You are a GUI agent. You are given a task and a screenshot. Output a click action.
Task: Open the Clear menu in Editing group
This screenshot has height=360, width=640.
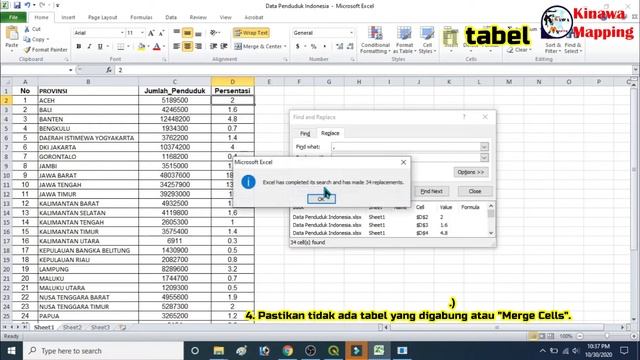[x=519, y=50]
